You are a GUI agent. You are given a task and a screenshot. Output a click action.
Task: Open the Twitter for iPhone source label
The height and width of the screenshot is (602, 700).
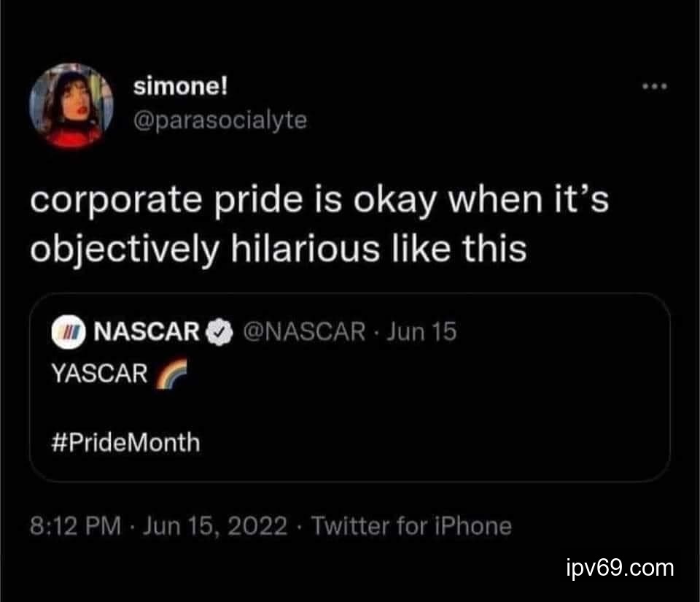pos(411,526)
